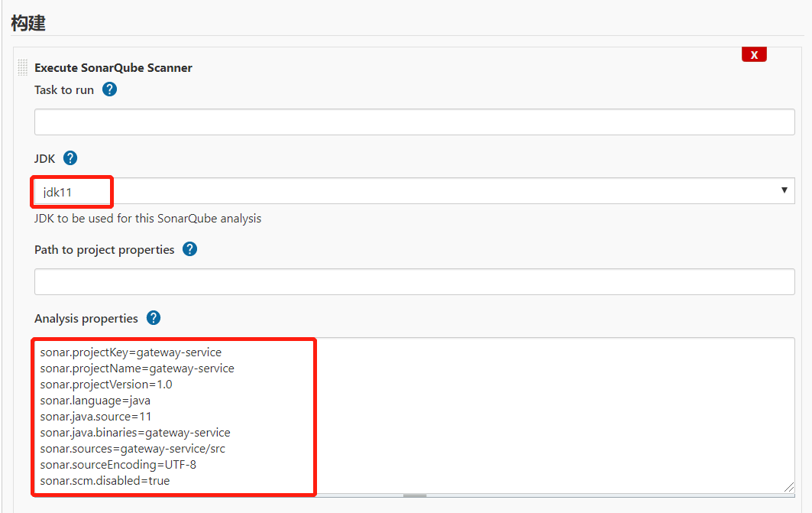Click the Analysis properties text area

point(414,416)
